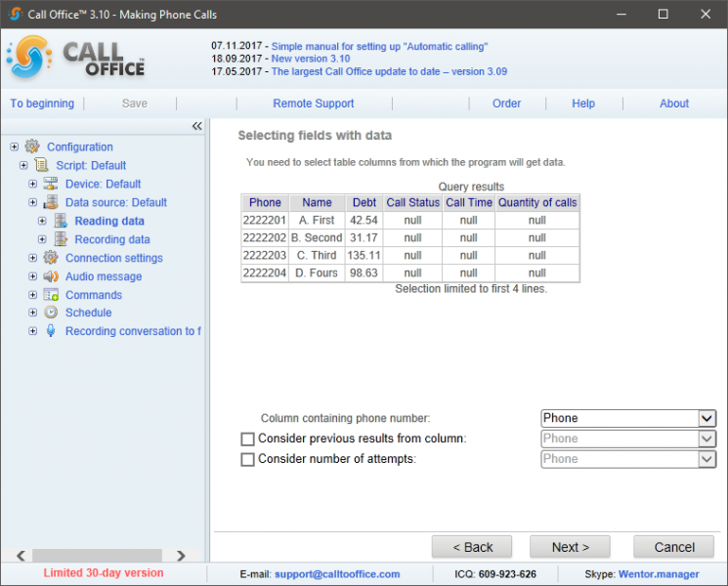The height and width of the screenshot is (586, 728).
Task: Open Remote Support menu item
Action: point(314,104)
